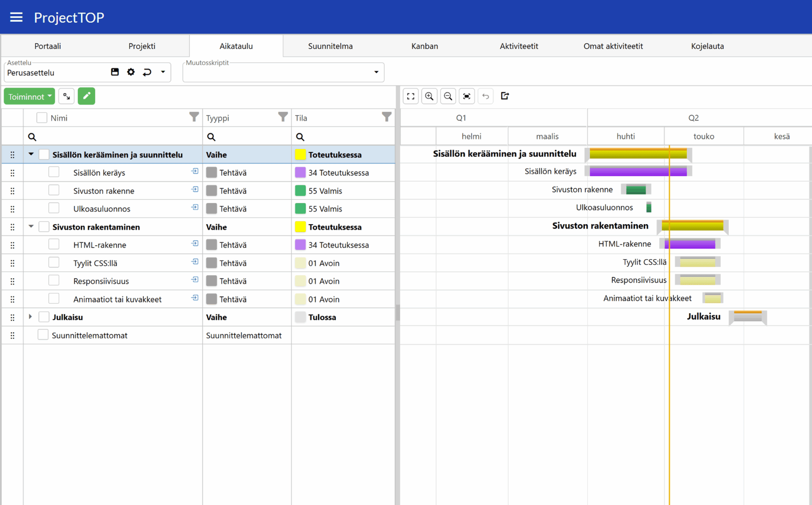Open filter on Tyyppi column
The height and width of the screenshot is (505, 812).
point(283,117)
